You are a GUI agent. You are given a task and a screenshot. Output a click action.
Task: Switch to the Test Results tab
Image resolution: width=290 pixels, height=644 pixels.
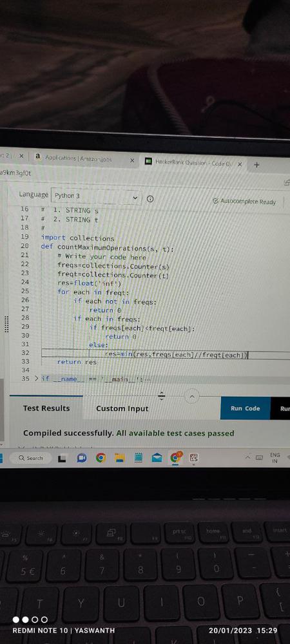[x=46, y=408]
